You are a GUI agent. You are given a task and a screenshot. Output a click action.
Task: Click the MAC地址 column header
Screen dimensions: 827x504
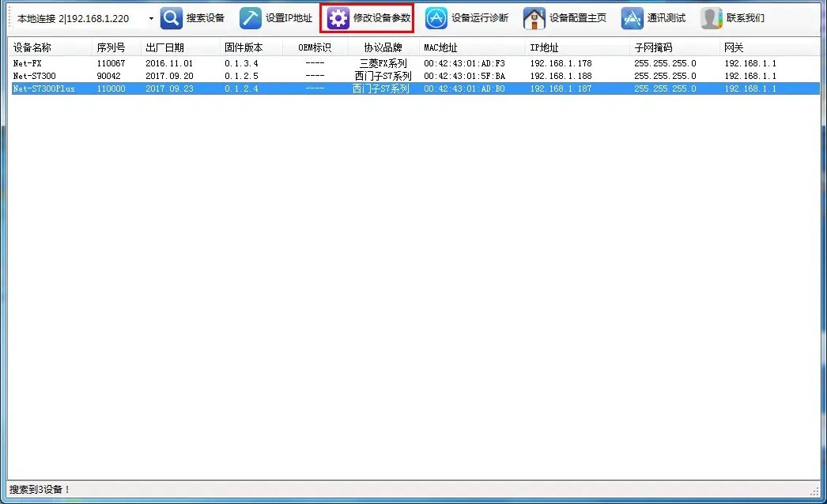click(473, 47)
